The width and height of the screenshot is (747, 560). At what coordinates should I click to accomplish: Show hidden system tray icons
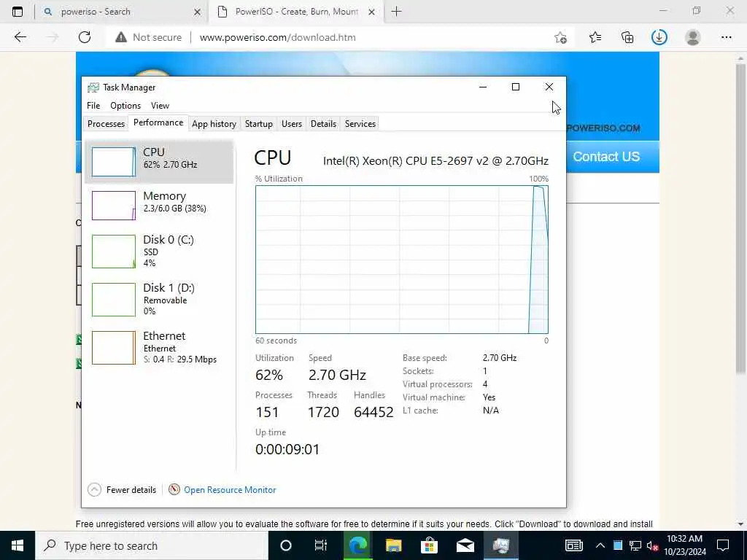click(600, 545)
